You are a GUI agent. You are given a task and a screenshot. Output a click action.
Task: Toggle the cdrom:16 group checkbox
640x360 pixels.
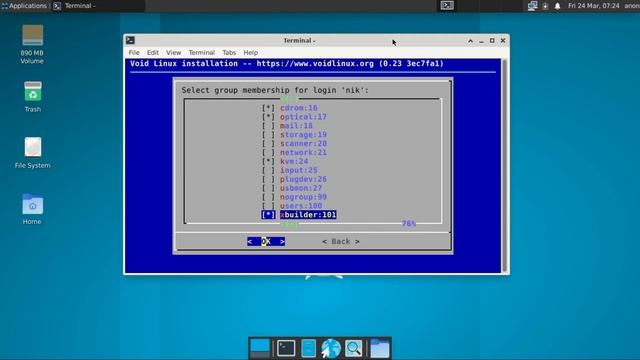tap(268, 108)
